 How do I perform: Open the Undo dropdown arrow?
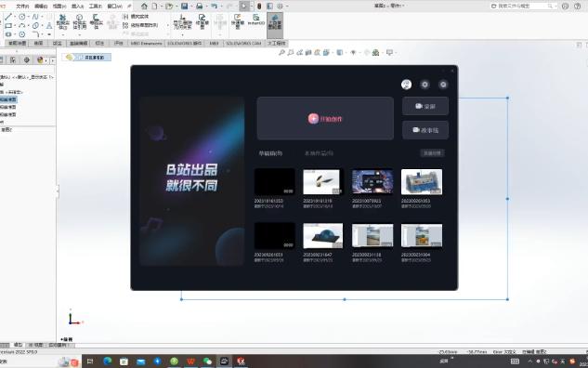coord(221,7)
